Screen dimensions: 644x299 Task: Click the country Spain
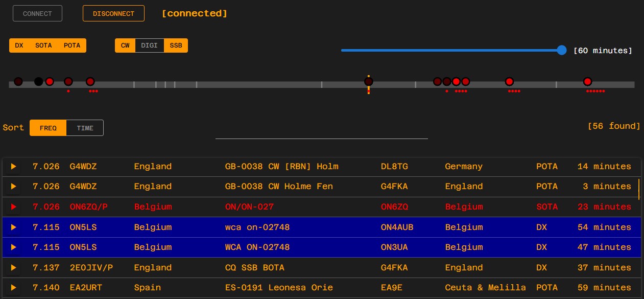click(148, 288)
